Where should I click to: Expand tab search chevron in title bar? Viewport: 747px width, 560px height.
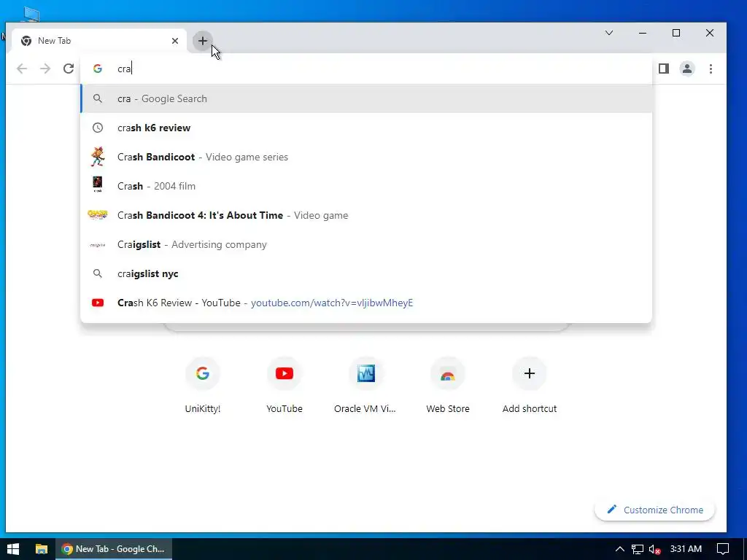[x=609, y=33]
